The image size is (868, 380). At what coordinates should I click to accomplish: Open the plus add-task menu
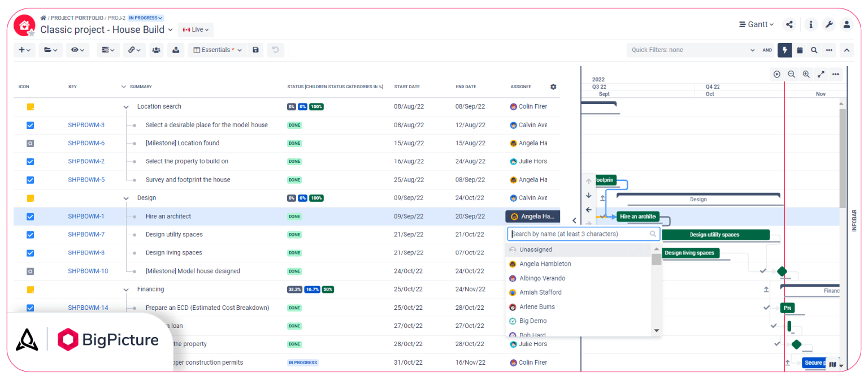24,50
